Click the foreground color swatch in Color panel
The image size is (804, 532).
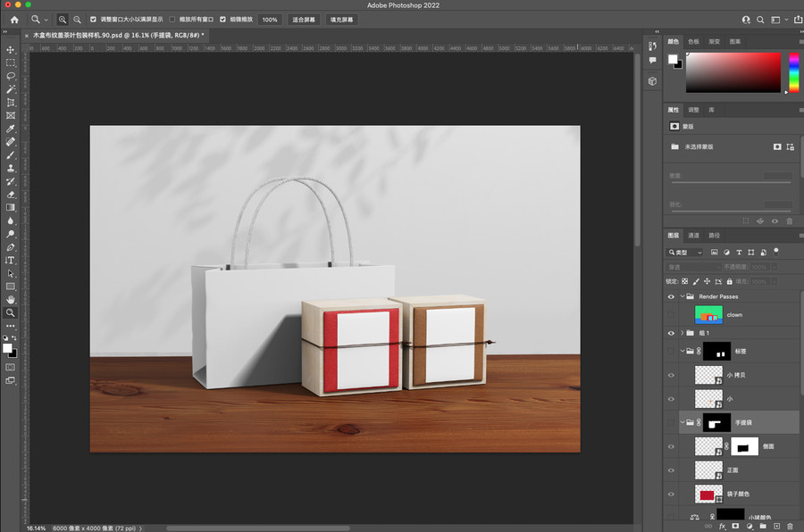coord(673,59)
